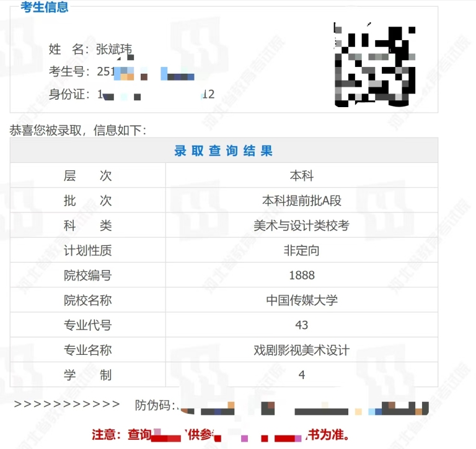
Task: Select the 专业代号 row label
Action: pos(88,325)
